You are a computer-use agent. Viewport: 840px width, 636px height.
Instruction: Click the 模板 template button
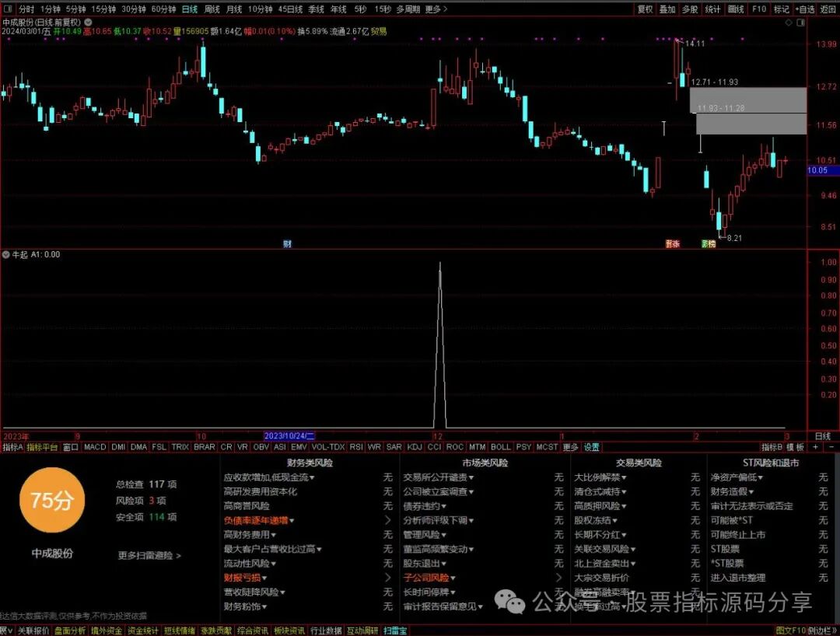click(795, 447)
